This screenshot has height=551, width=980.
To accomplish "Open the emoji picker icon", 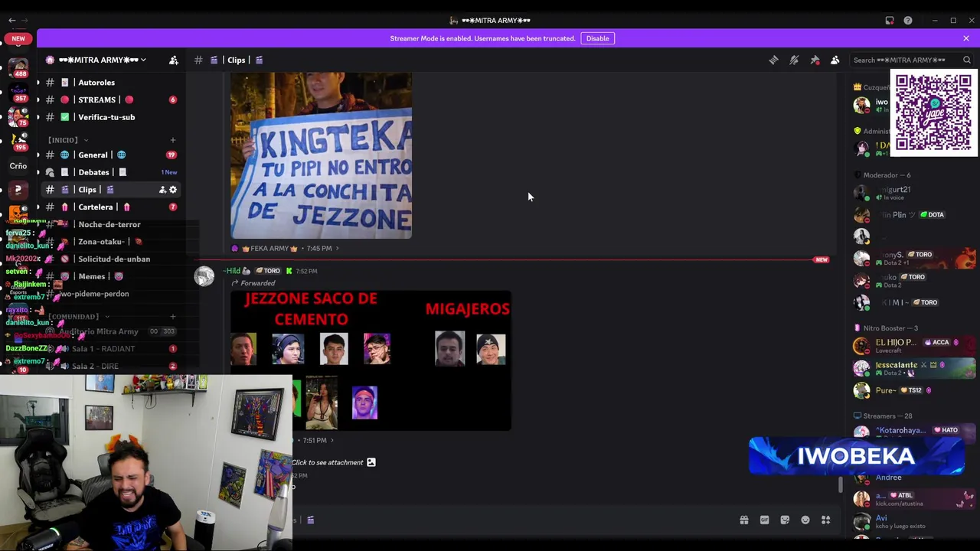I will tap(805, 520).
